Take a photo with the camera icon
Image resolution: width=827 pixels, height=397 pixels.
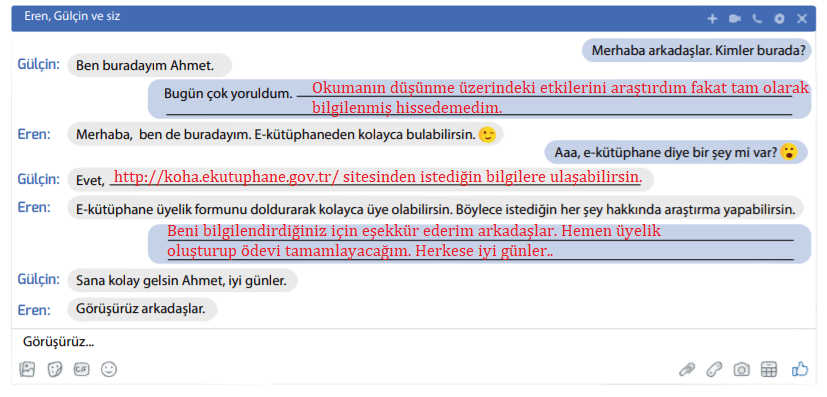[x=742, y=370]
